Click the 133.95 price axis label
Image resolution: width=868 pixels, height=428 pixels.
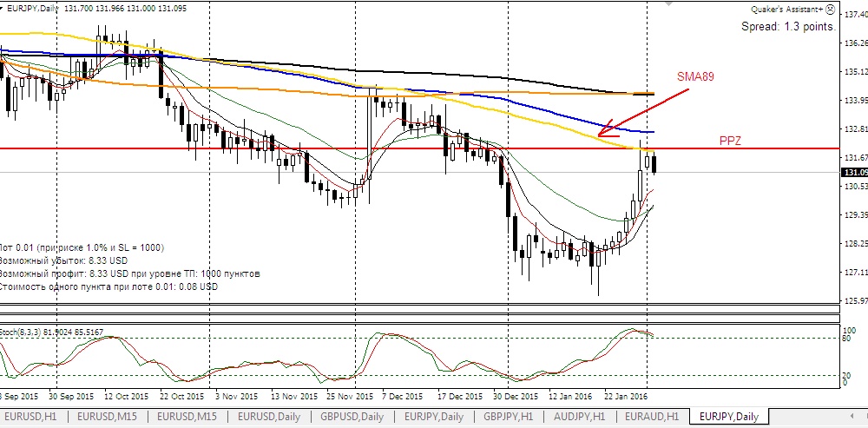point(856,100)
